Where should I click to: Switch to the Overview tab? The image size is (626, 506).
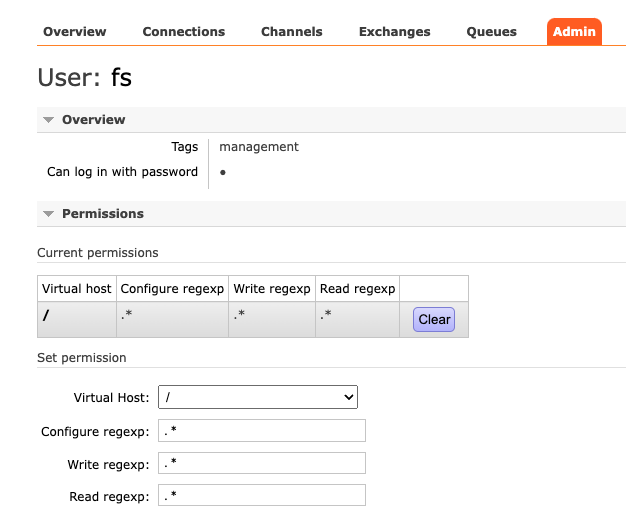point(75,32)
